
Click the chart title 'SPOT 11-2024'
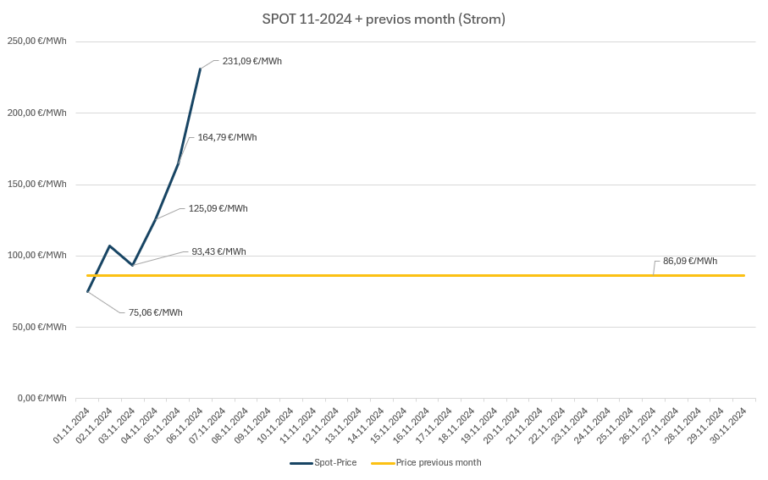tap(383, 20)
